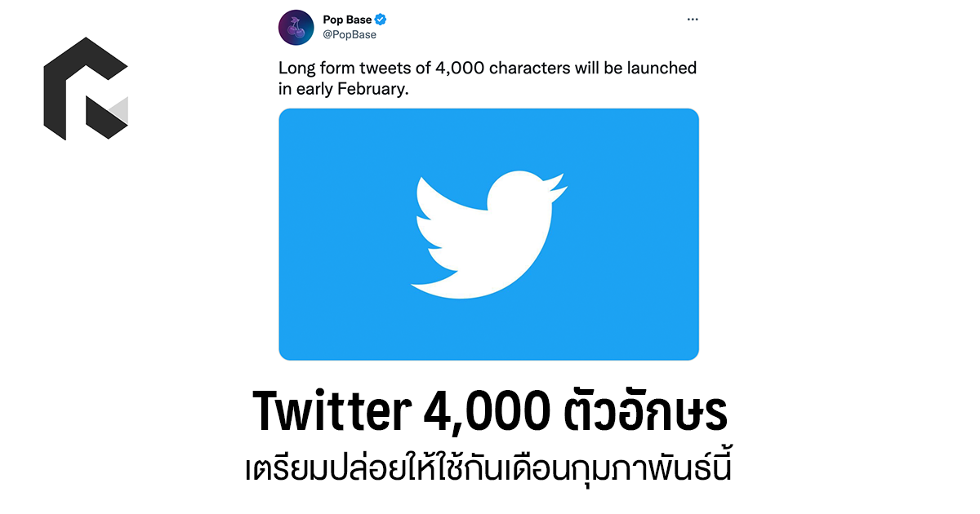This screenshot has width=980, height=514.
Task: Click the white Twitter bird logo
Action: 488,234
